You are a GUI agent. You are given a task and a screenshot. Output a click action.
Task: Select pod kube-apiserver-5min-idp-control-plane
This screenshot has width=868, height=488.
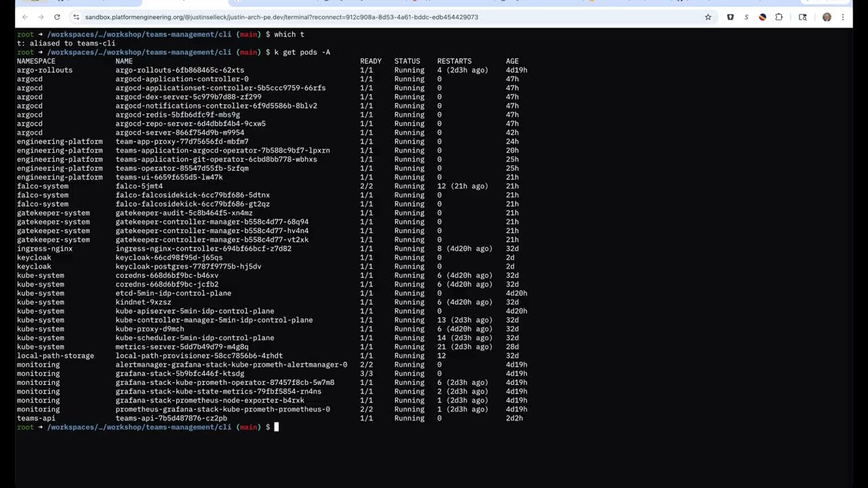pos(195,311)
